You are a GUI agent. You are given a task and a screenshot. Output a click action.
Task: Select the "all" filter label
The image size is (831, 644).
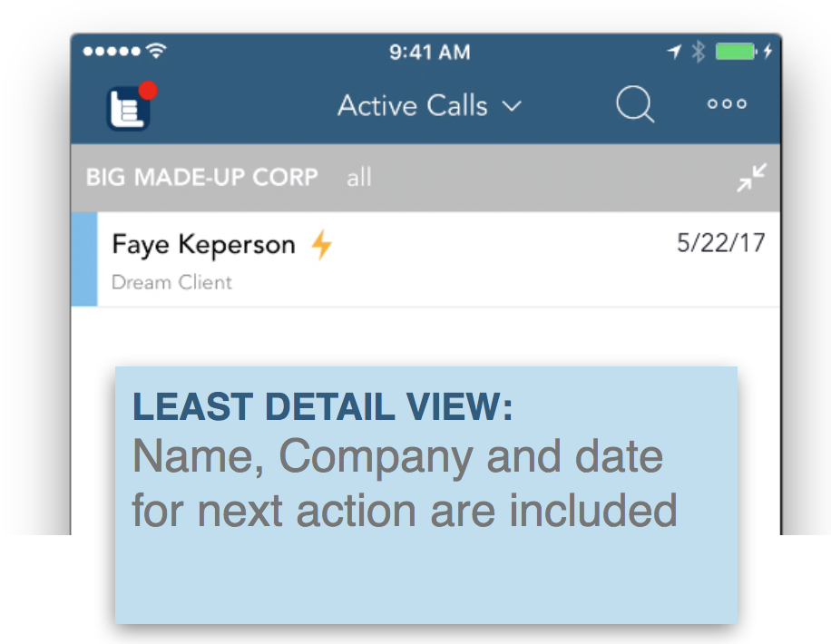coord(359,178)
